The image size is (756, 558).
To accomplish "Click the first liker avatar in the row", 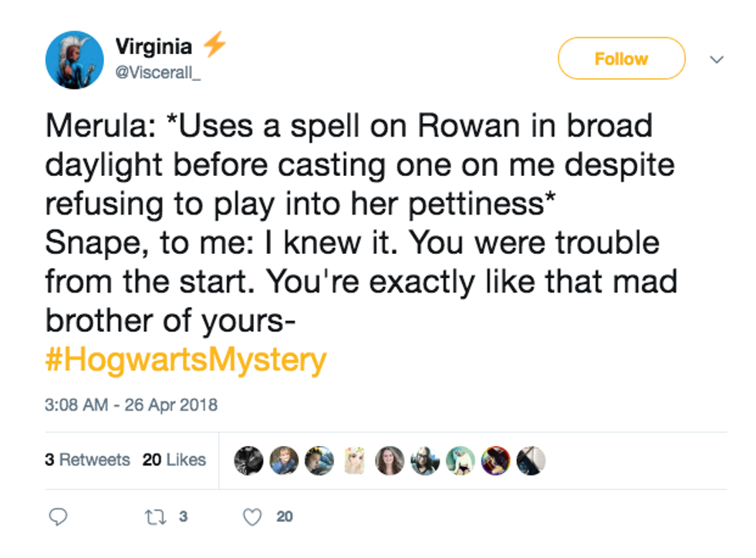I will (248, 460).
